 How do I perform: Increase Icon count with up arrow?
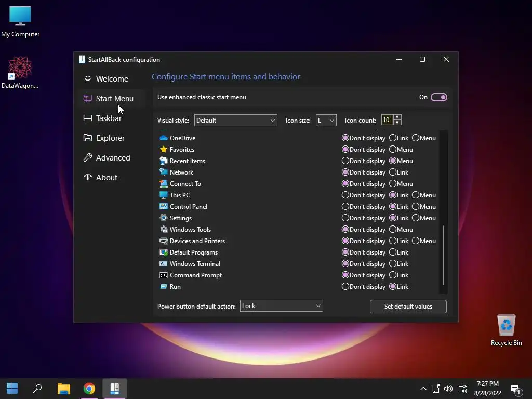point(397,117)
